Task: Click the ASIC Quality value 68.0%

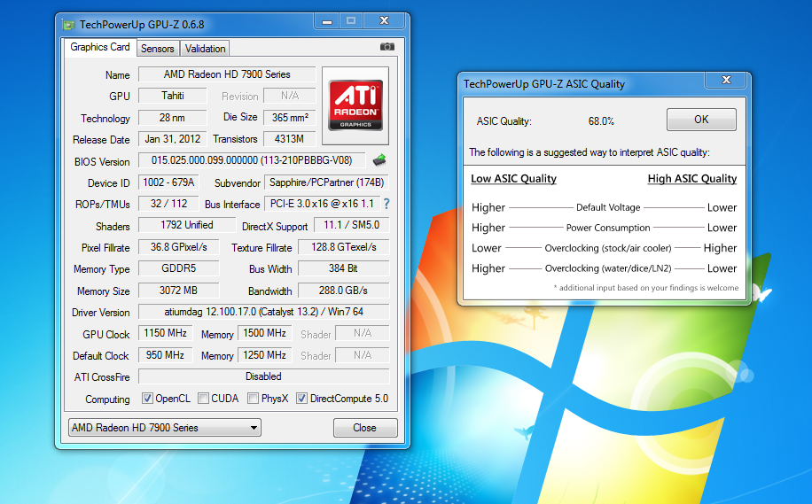Action: coord(601,121)
